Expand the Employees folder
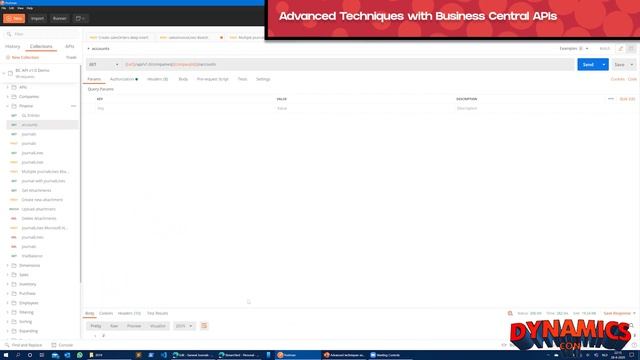640x360 pixels. tap(7, 303)
